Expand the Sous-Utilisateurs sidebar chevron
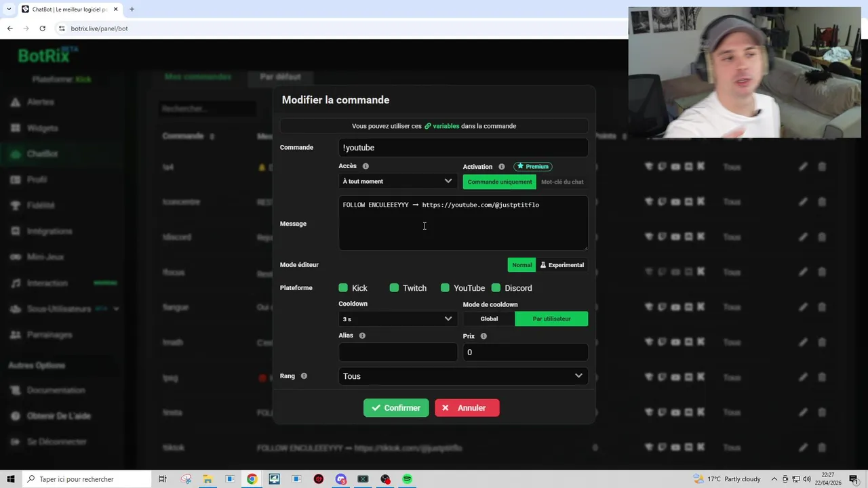The width and height of the screenshot is (868, 488). pos(116,309)
